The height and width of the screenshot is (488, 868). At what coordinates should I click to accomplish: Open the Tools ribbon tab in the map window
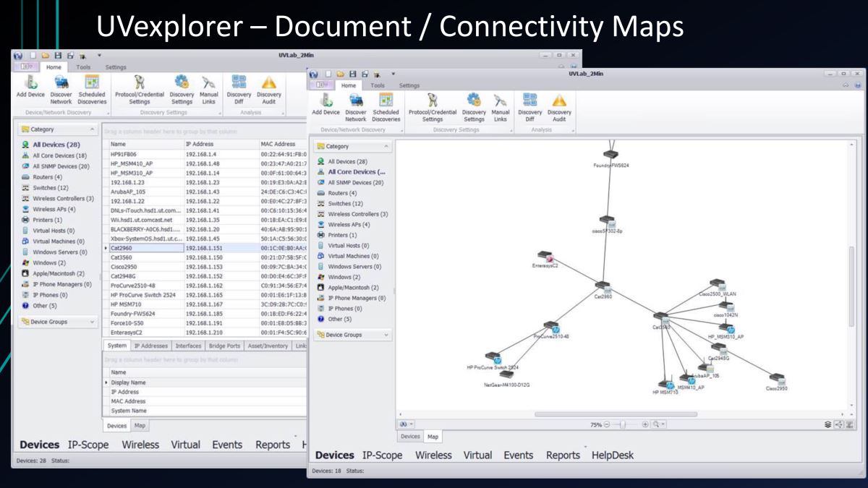pyautogui.click(x=378, y=85)
